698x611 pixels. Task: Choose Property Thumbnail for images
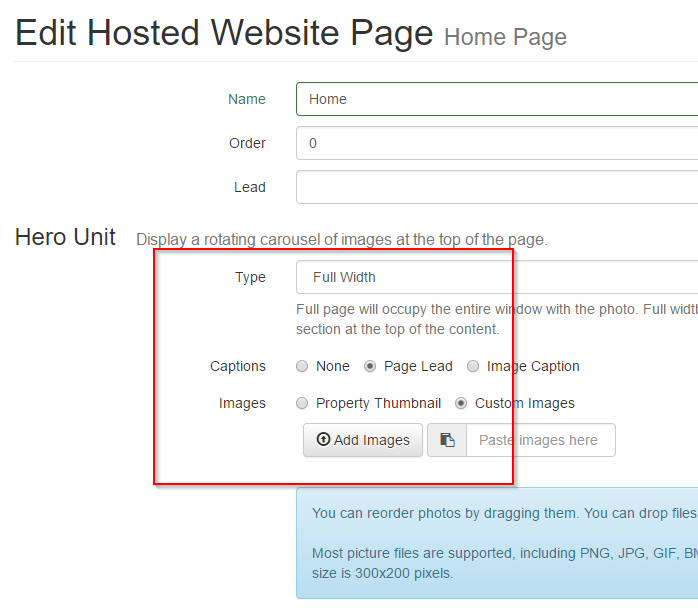302,403
